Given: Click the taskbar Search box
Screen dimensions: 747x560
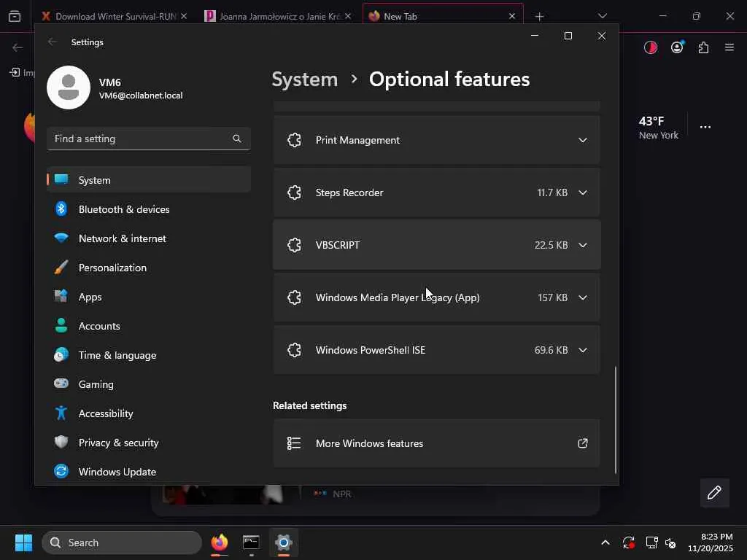Looking at the screenshot, I should point(122,542).
